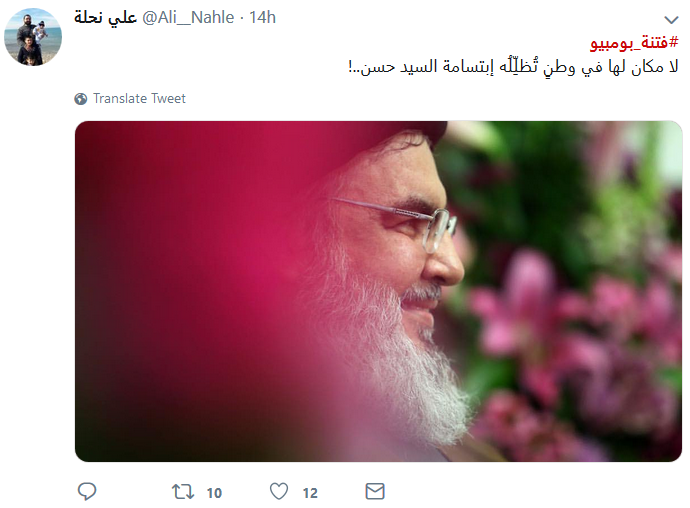Open the red Arabic hashtag link
The image size is (690, 508).
coord(634,43)
